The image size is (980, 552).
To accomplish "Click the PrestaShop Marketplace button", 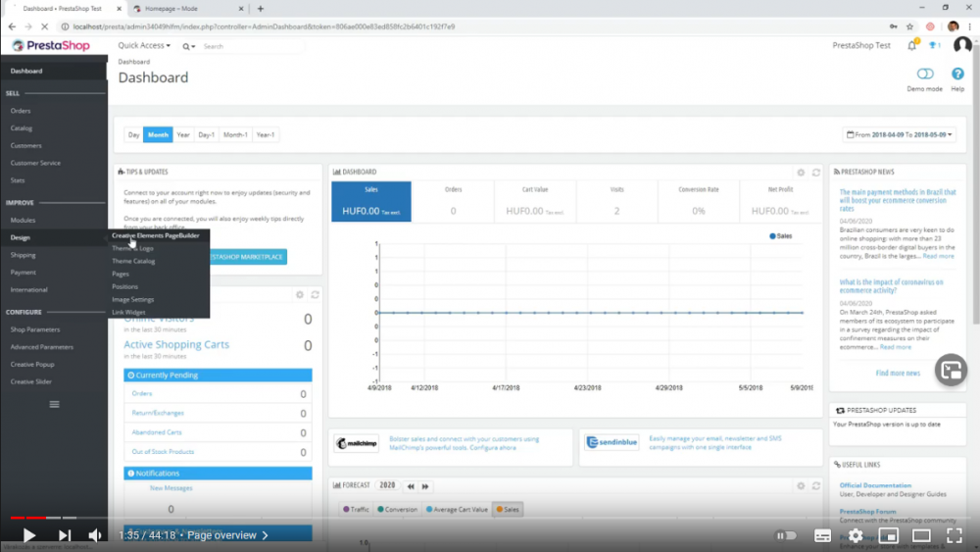I will (x=248, y=257).
